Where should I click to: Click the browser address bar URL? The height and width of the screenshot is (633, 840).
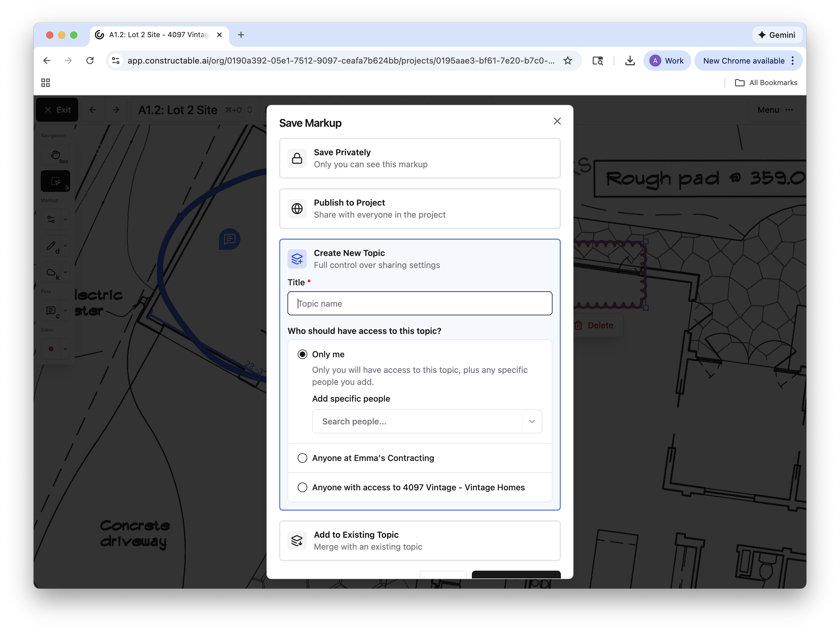click(341, 61)
